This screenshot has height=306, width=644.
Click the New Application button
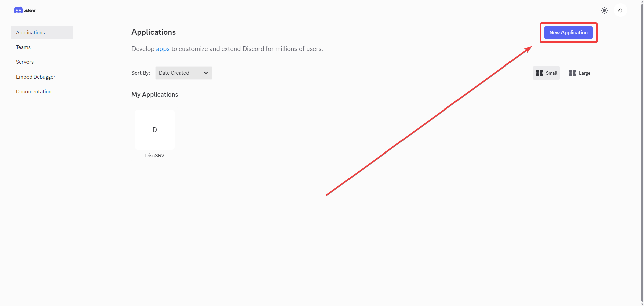pyautogui.click(x=569, y=33)
